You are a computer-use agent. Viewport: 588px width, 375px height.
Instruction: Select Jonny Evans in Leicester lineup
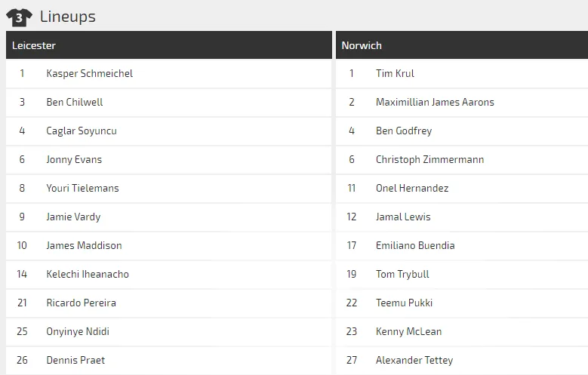(73, 159)
